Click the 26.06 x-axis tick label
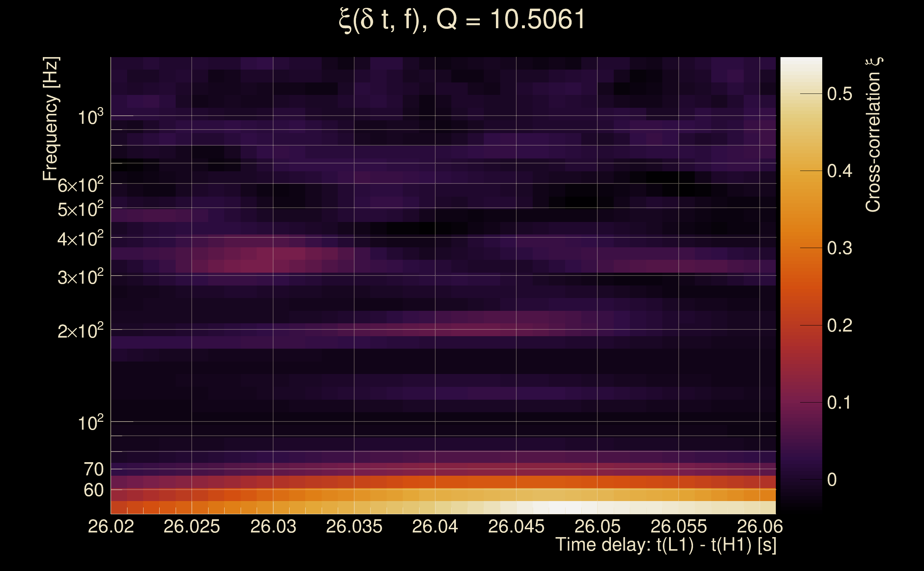Screen dimensions: 924x571 [760, 526]
